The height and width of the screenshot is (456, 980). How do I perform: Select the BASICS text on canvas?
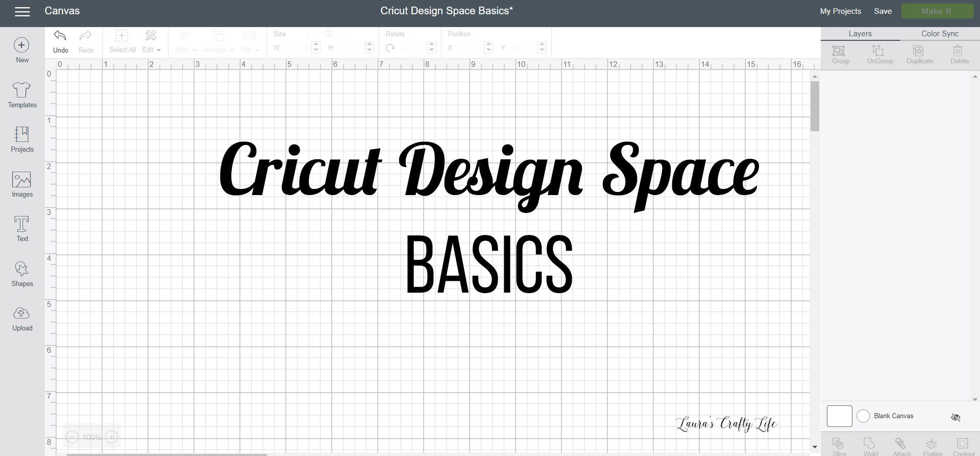tap(488, 265)
